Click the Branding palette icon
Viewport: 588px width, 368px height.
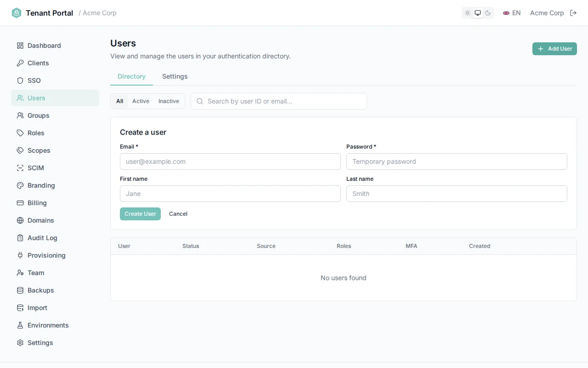[20, 185]
